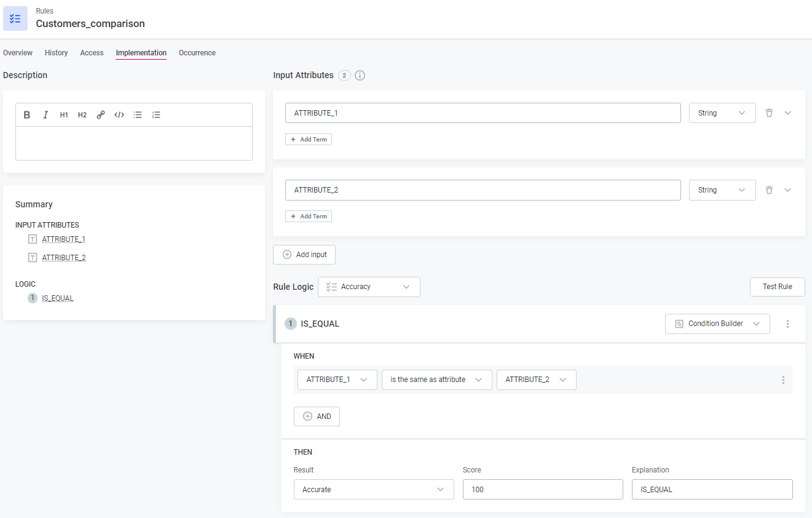Add a numbered list in Description

tap(156, 115)
